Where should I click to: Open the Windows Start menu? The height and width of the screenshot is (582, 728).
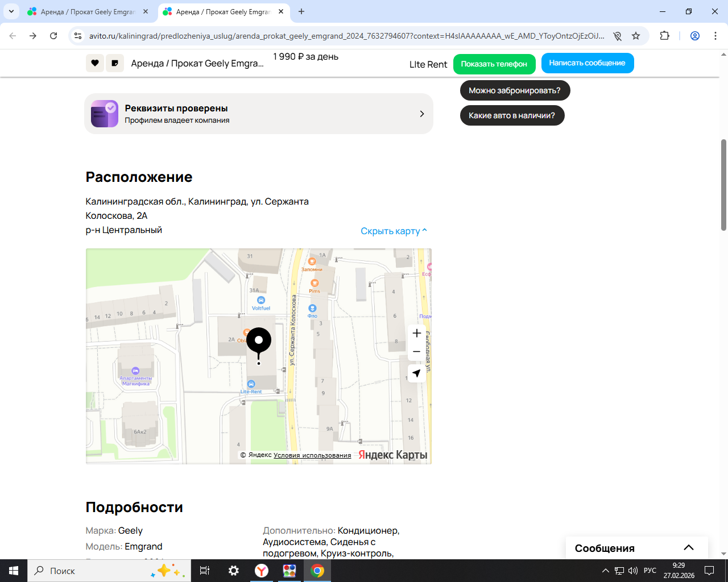click(14, 571)
